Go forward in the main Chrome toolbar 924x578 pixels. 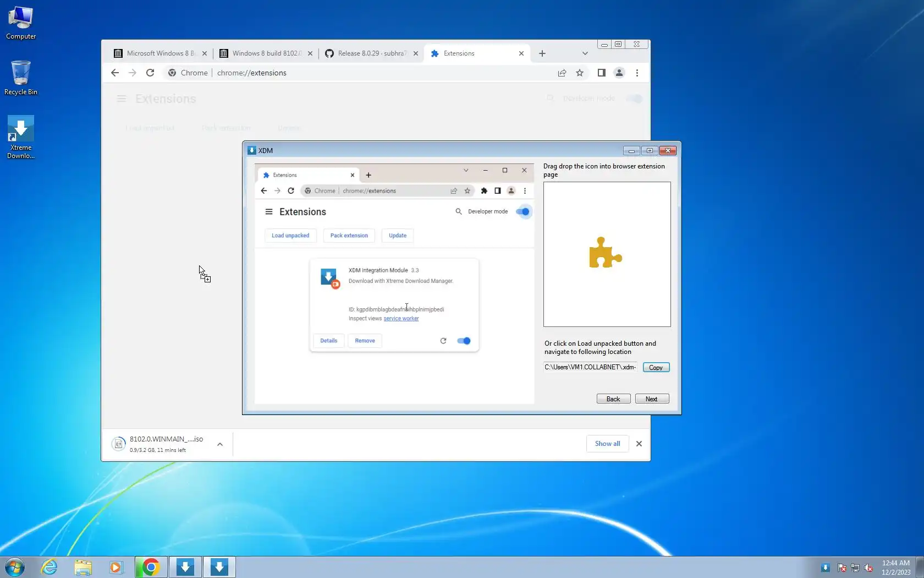(x=133, y=73)
